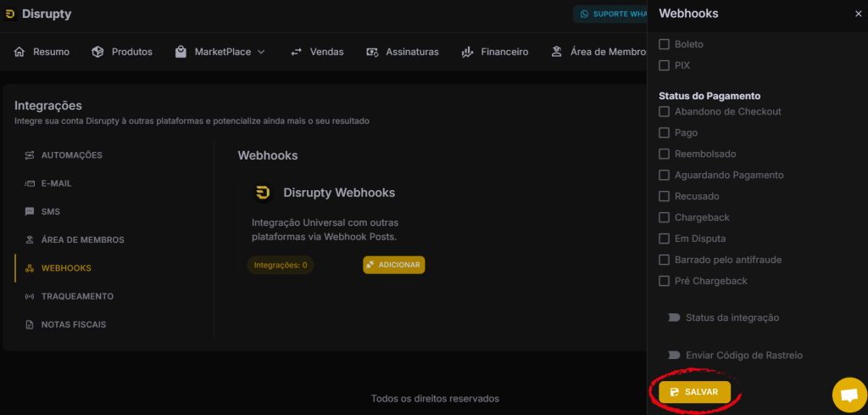Image resolution: width=868 pixels, height=415 pixels.
Task: Click the Área de Membros sidebar icon
Action: (30, 240)
